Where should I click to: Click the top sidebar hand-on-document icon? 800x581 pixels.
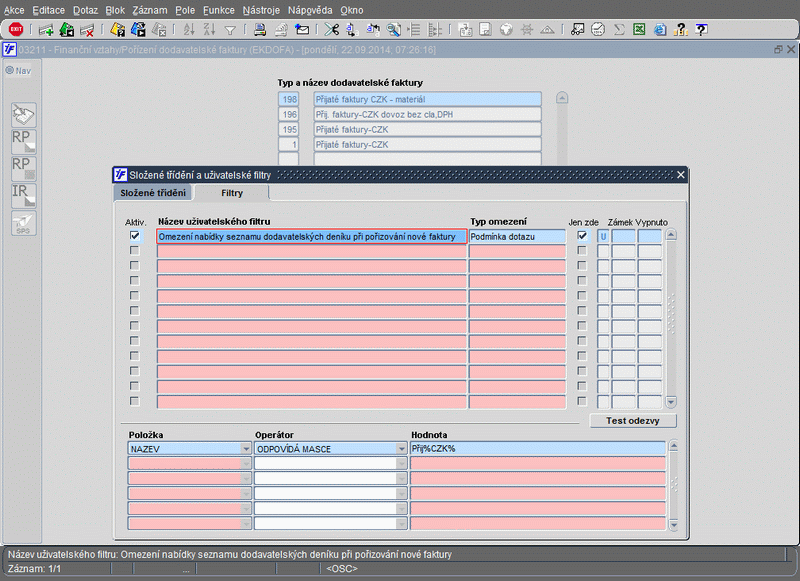point(23,114)
